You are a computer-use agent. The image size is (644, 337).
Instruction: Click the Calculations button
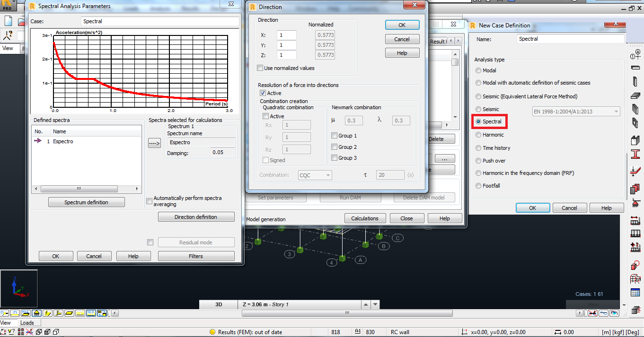365,218
